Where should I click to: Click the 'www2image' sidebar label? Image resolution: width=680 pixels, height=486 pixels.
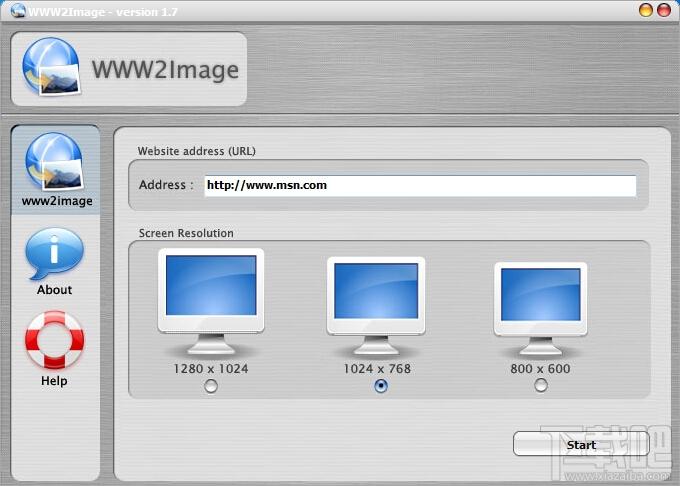(57, 201)
